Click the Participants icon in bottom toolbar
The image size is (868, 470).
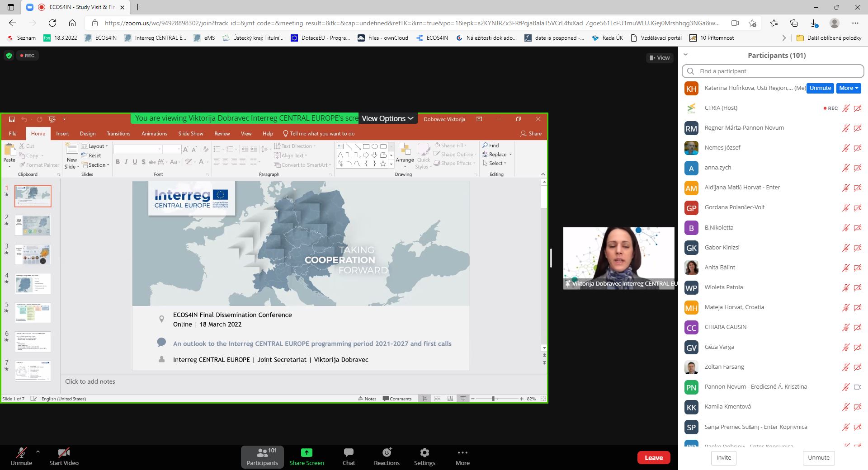[x=262, y=456]
